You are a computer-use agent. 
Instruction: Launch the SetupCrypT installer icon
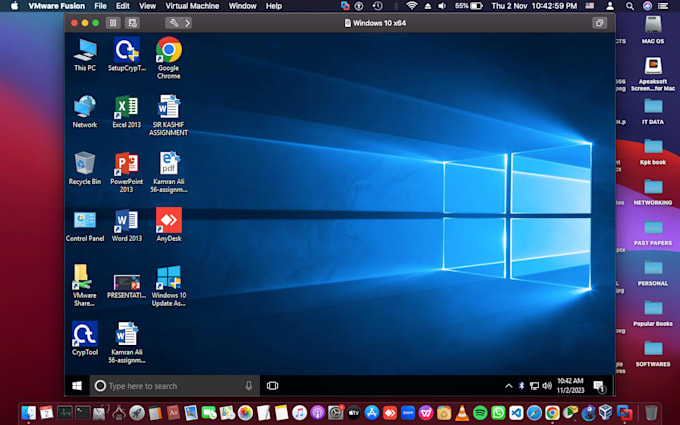[x=127, y=54]
